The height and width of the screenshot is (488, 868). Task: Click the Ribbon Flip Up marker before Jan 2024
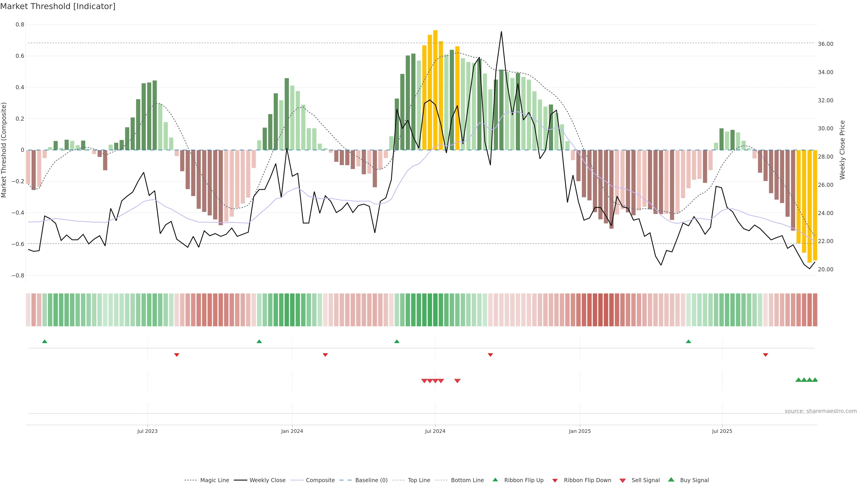259,342
